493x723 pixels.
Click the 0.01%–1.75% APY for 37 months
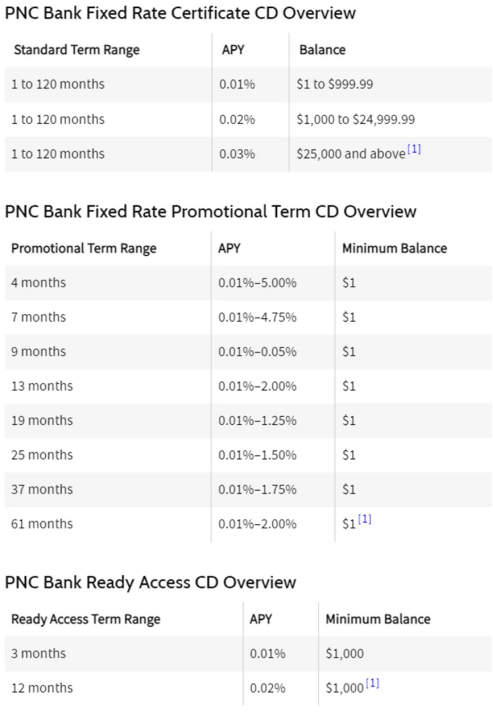pos(257,489)
